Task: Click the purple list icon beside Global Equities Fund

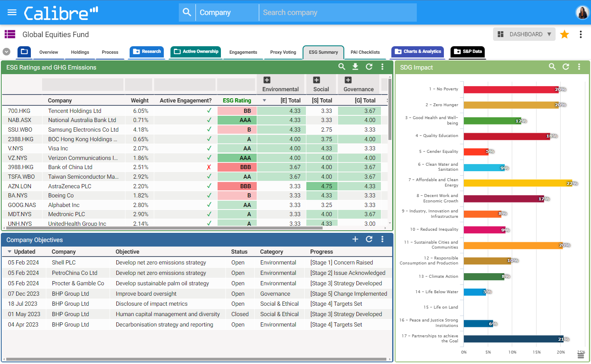Action: [10, 34]
